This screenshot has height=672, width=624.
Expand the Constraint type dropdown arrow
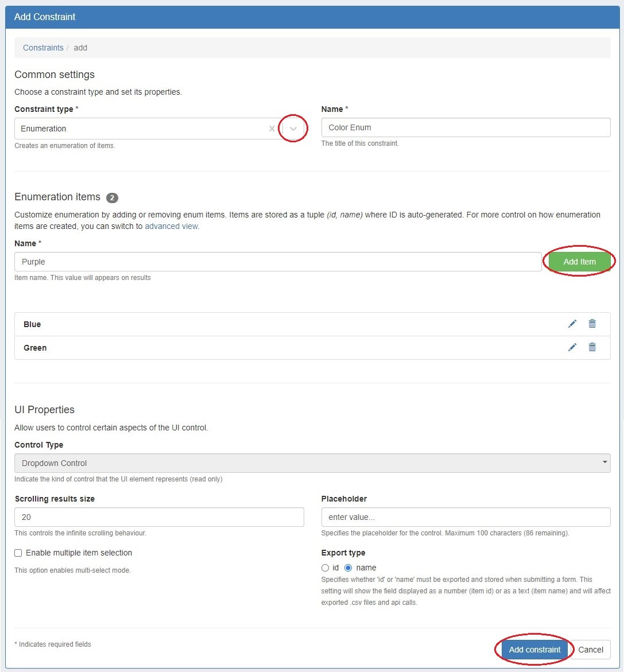tap(293, 129)
